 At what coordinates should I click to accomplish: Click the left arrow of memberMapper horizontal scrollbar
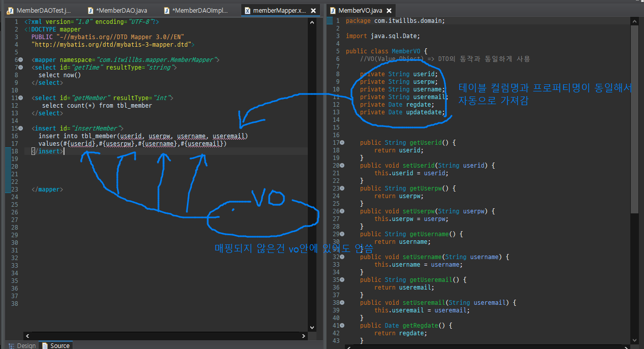[27, 336]
